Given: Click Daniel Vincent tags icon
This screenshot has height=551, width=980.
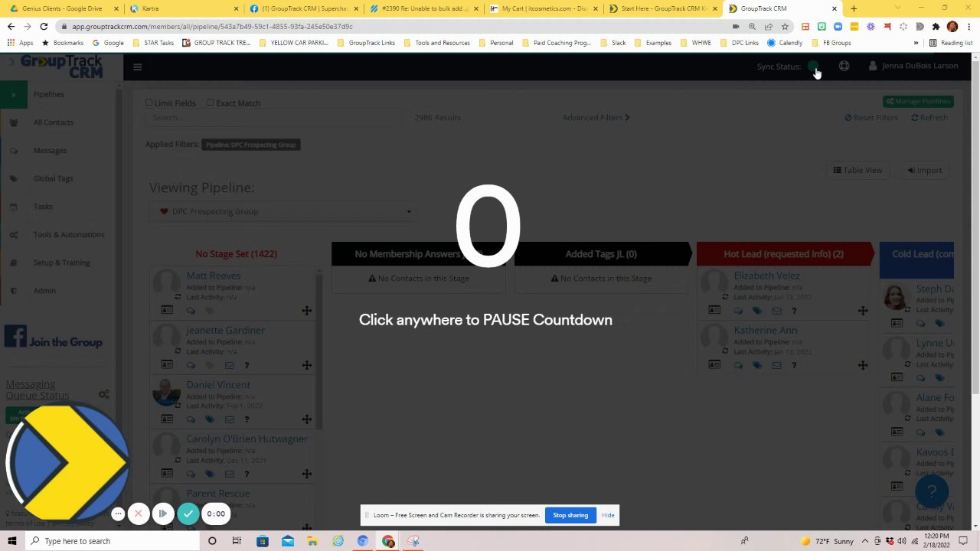Looking at the screenshot, I should [210, 419].
